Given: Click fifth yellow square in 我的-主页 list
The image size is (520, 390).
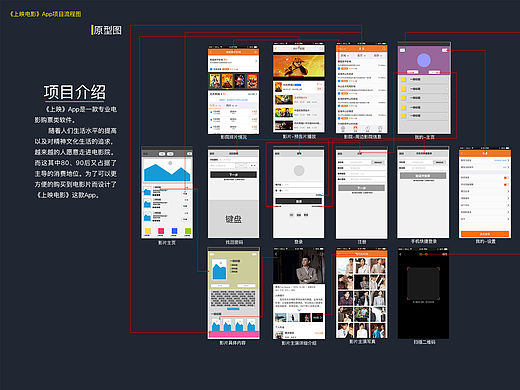Looking at the screenshot, I should coord(403,116).
